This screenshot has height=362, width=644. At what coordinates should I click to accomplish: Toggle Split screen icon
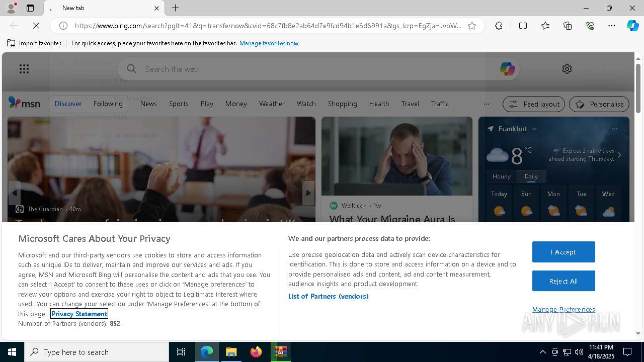523,26
